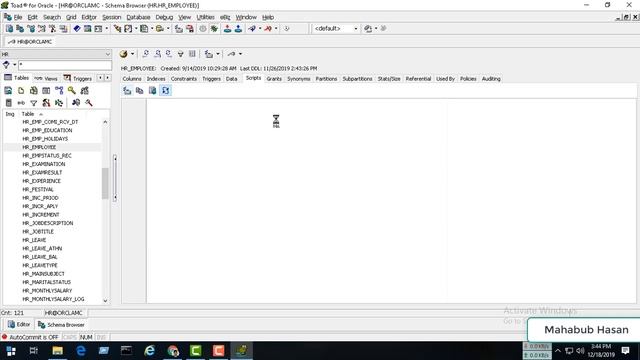Open the Session menu

[x=111, y=17]
